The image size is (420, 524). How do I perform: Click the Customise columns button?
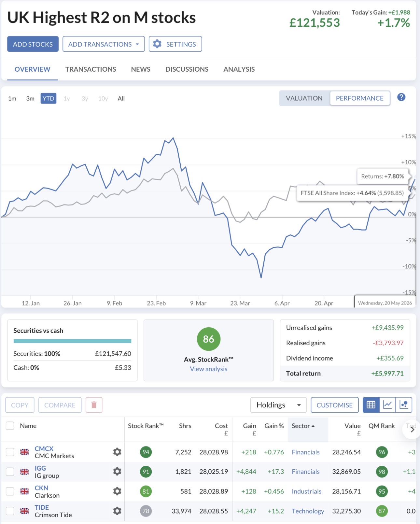pos(335,405)
